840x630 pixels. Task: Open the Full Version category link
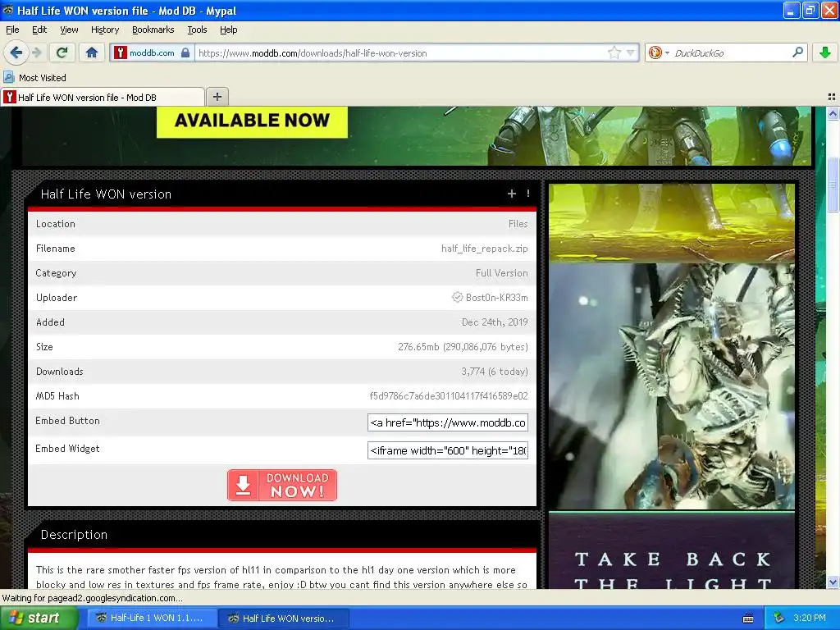[x=501, y=273]
